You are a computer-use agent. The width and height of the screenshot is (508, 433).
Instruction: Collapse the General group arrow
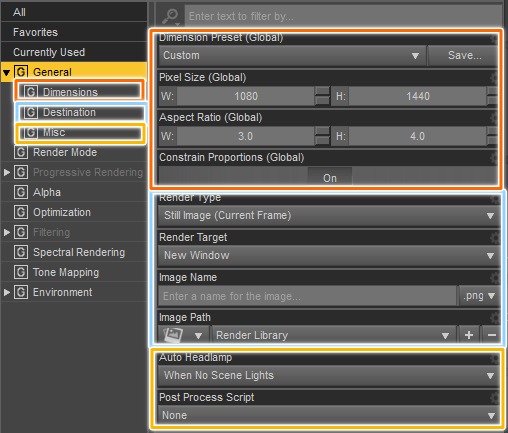point(7,72)
